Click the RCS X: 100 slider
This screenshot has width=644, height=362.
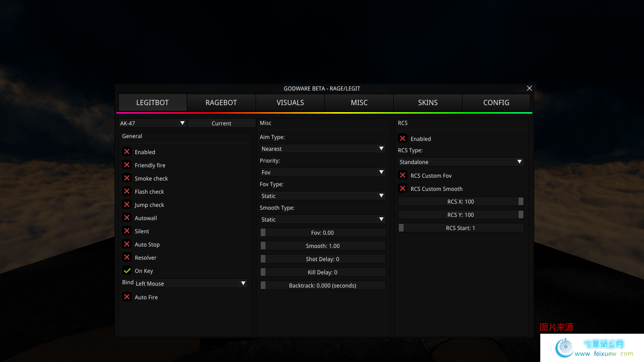461,201
